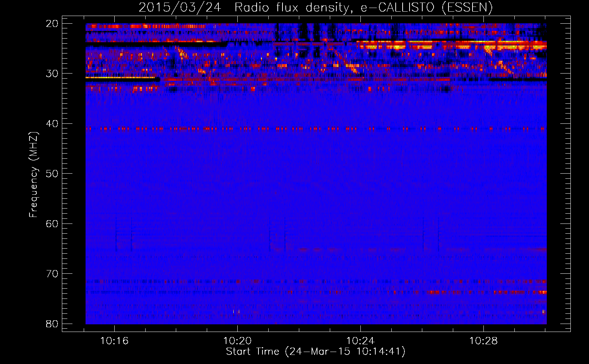589x364 pixels.
Task: Click the 'Start Time (24-Mar-15 10:14:41)' label
Action: click(316, 352)
